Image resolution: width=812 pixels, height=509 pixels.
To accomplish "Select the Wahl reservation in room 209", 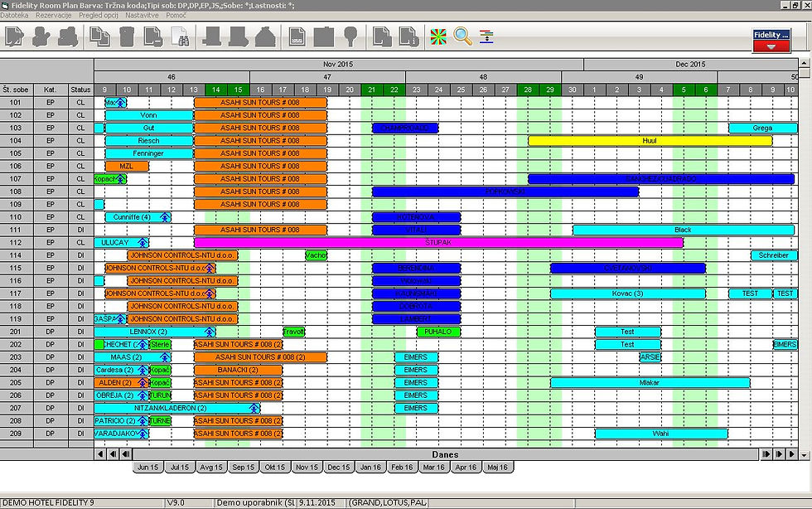I will click(661, 434).
